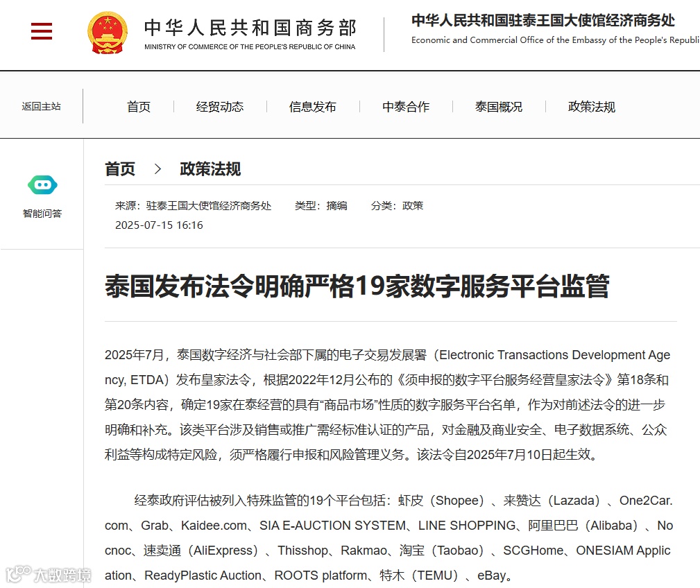Click the text SIA E-AUCTION SYSTEM
The height and width of the screenshot is (588, 700).
[x=332, y=526]
